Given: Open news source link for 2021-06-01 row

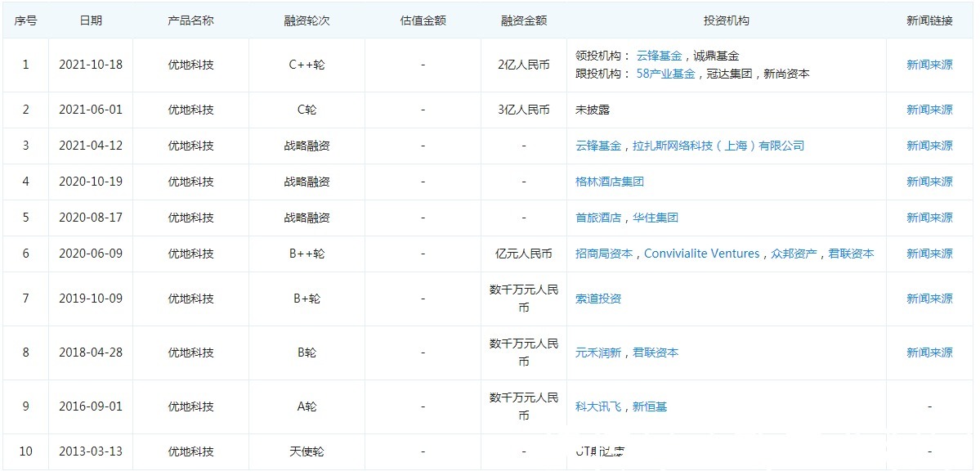Looking at the screenshot, I should tap(929, 110).
